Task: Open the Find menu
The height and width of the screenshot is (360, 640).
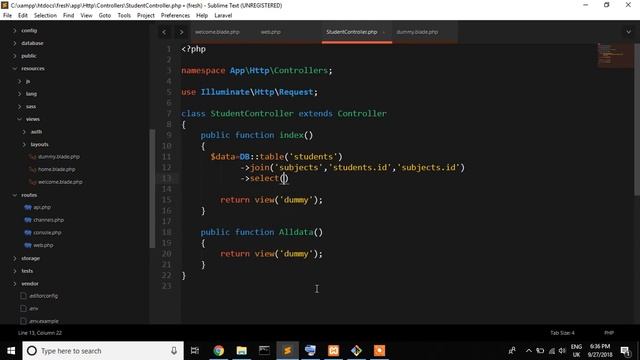Action: (x=69, y=16)
